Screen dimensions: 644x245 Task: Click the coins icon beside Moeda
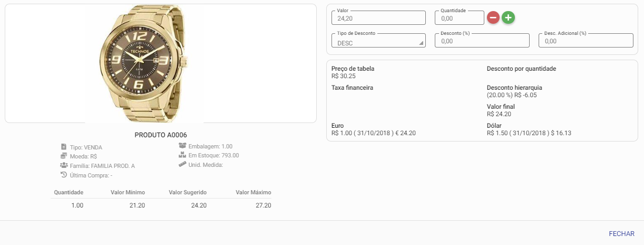pyautogui.click(x=64, y=156)
